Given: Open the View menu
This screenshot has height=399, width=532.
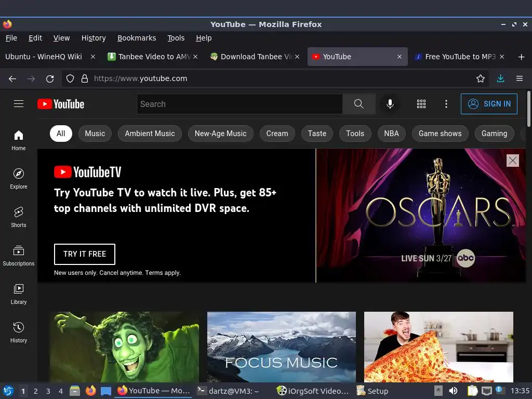Looking at the screenshot, I should pos(61,38).
